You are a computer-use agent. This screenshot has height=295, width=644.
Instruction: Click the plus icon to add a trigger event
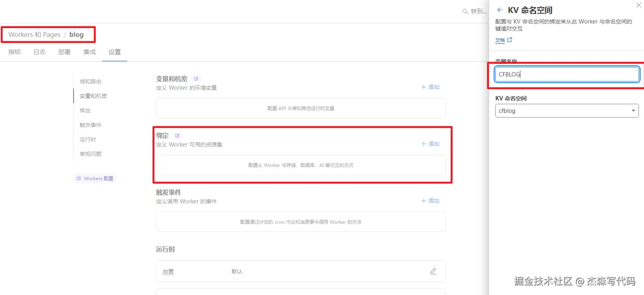[x=423, y=201]
